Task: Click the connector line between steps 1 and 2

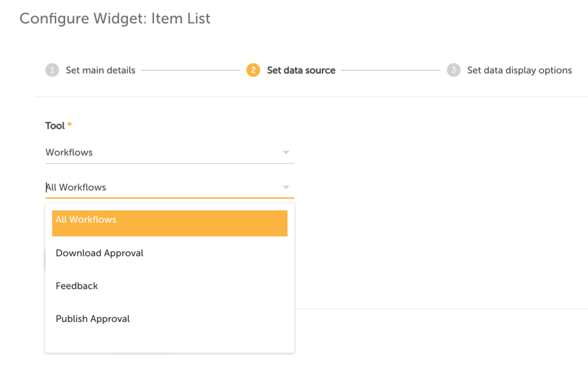Action: 190,70
